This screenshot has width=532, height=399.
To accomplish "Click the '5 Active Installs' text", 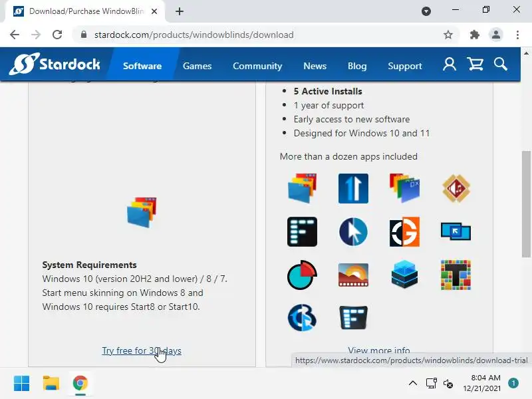I will pyautogui.click(x=328, y=91).
